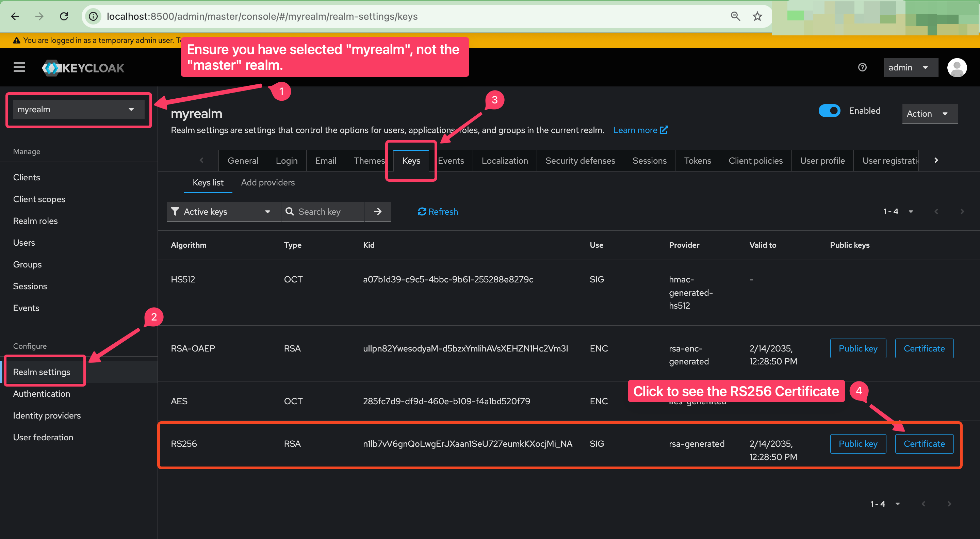Switch to the General tab
The height and width of the screenshot is (539, 980).
pos(243,161)
